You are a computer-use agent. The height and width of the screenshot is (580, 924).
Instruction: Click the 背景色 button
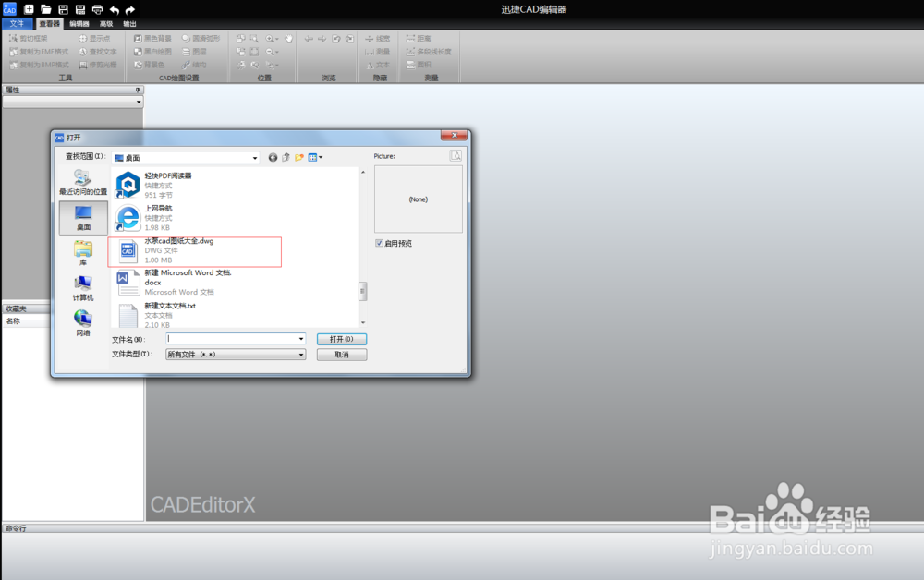click(149, 65)
